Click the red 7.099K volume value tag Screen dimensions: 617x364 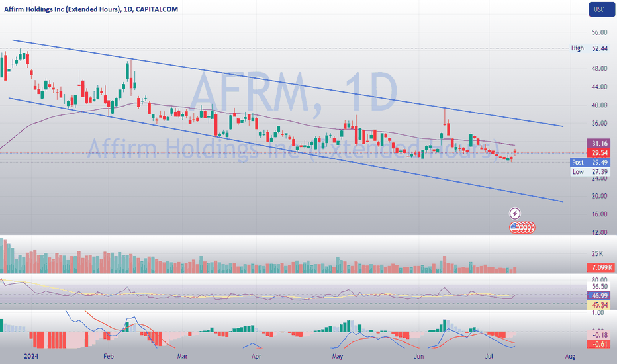tap(600, 267)
